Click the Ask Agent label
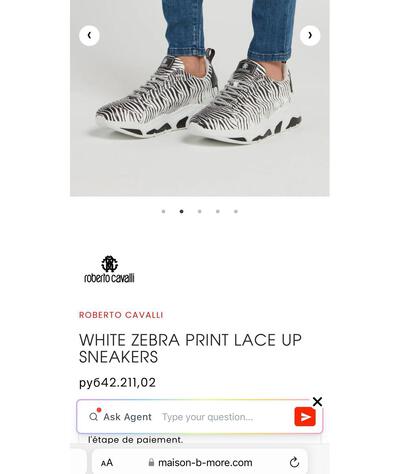 tap(127, 417)
